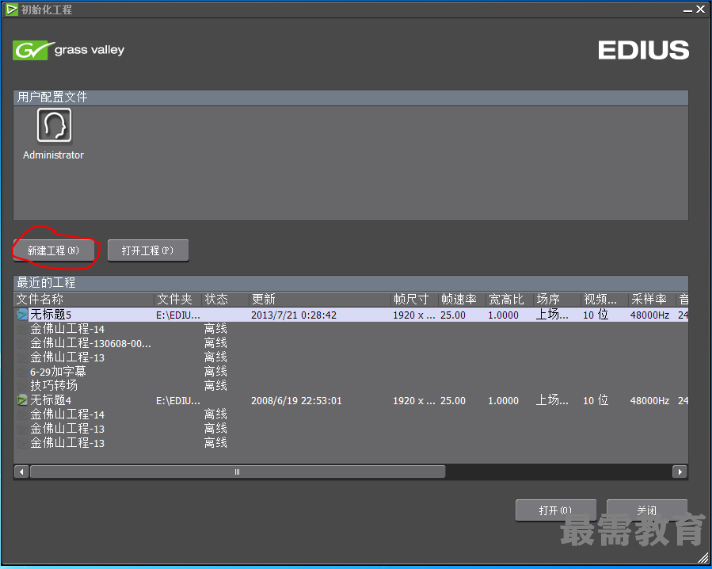Minimize the 初始化工程 window
This screenshot has width=712, height=569.
coord(687,10)
